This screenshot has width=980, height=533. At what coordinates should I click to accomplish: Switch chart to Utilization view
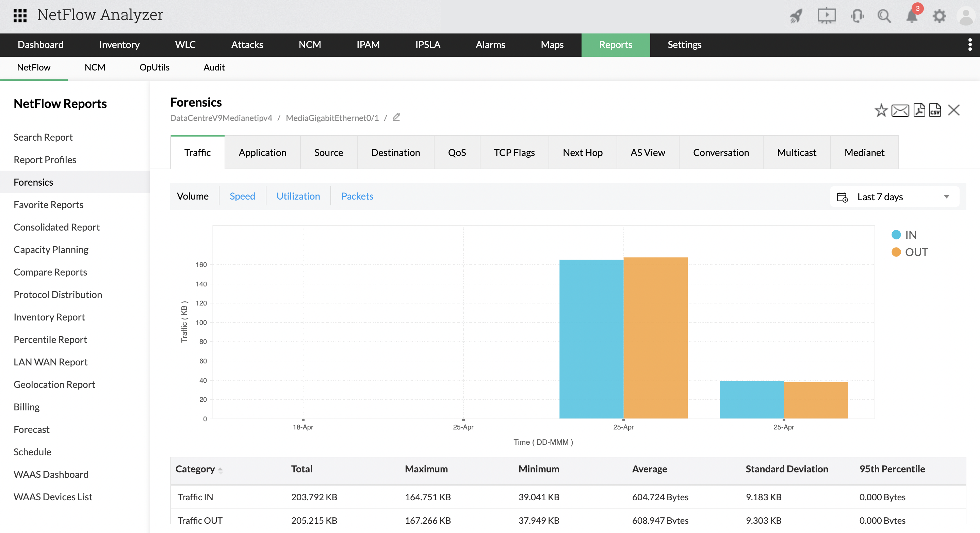pos(298,196)
